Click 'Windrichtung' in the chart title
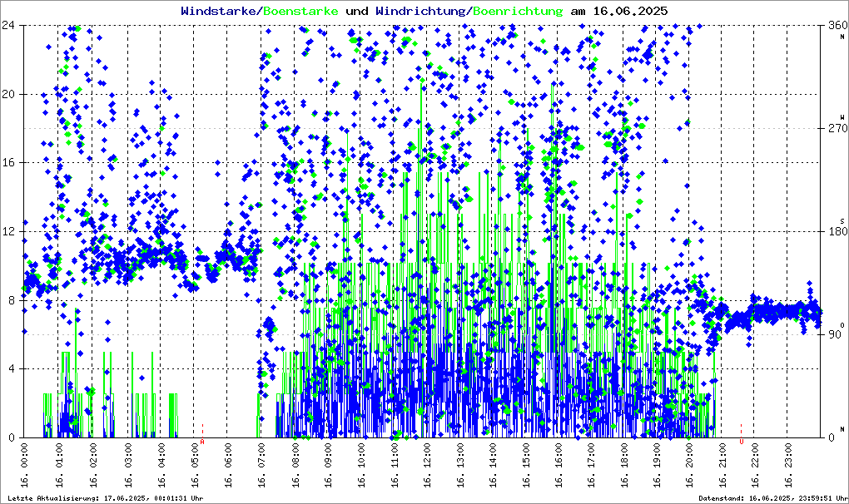Image resolution: width=849 pixels, height=504 pixels. point(421,11)
